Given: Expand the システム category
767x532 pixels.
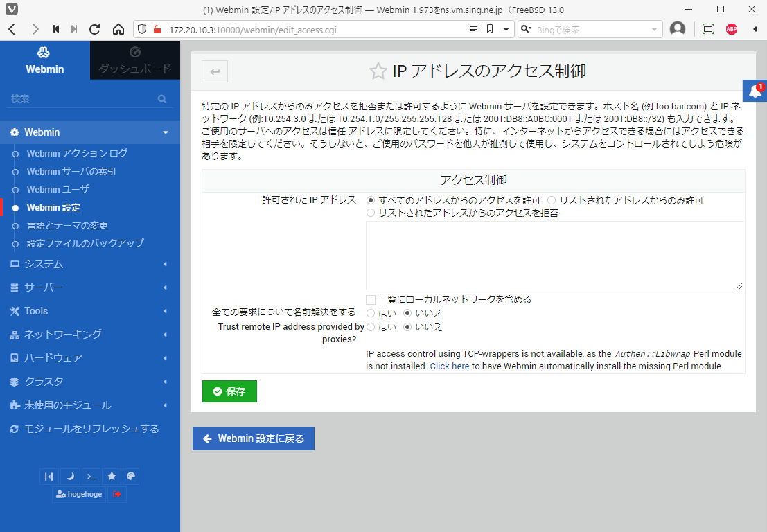Looking at the screenshot, I should coord(90,264).
